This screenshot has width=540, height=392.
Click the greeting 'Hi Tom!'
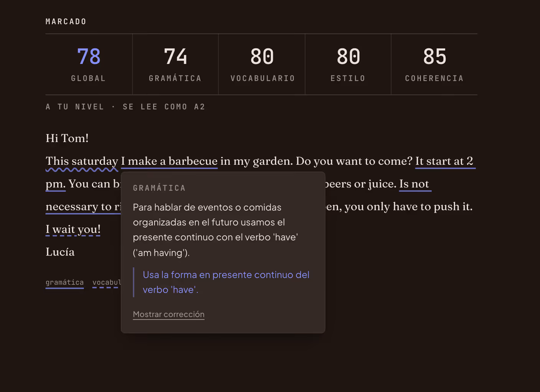click(x=67, y=138)
